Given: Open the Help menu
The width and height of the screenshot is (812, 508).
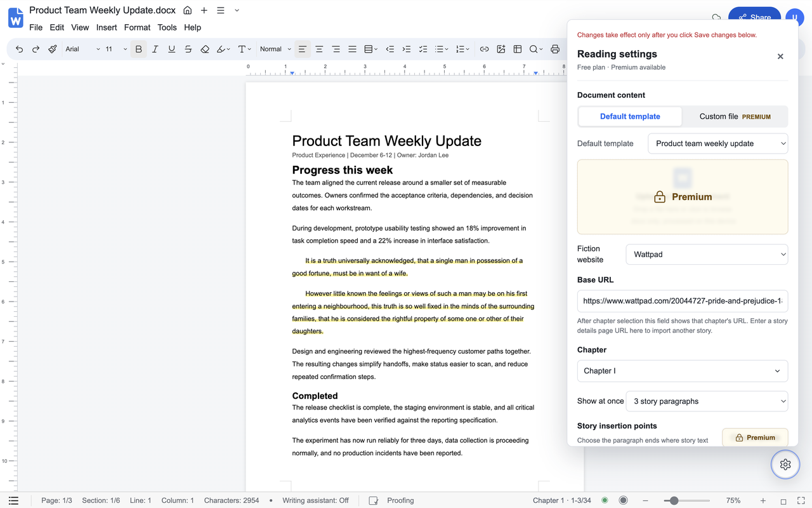Looking at the screenshot, I should click(192, 27).
